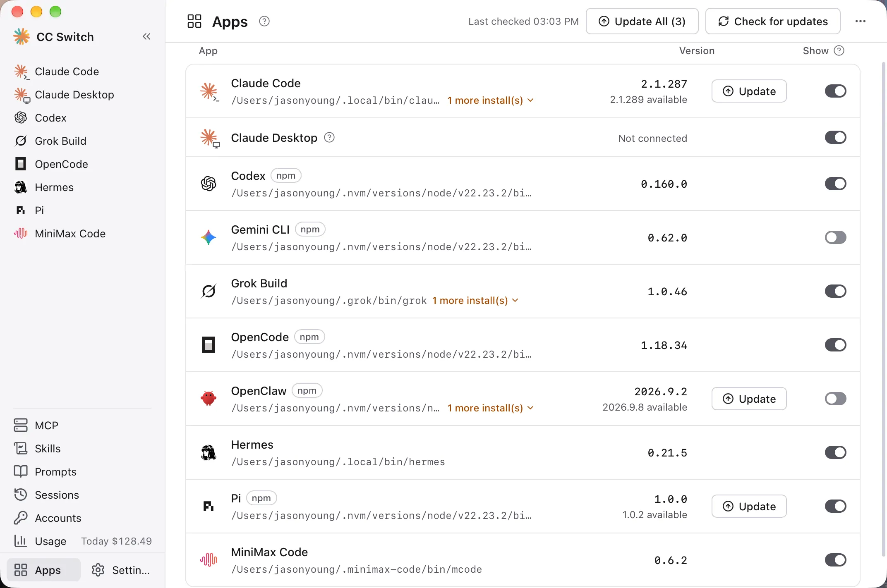The width and height of the screenshot is (887, 588).
Task: Update Claude Code to 2.1.289
Action: tap(749, 91)
